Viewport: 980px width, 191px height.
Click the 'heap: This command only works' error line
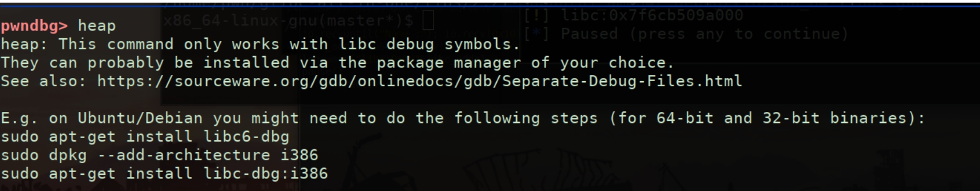[x=260, y=44]
